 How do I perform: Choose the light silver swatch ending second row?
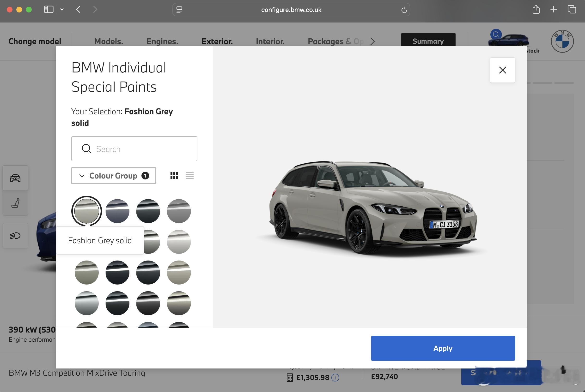coord(179,242)
